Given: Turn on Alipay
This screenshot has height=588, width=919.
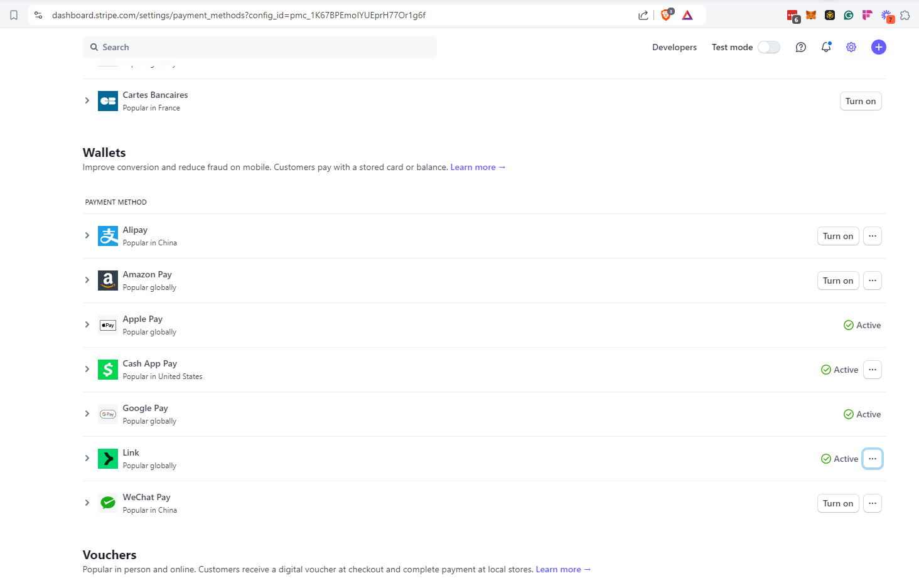Looking at the screenshot, I should tap(838, 236).
